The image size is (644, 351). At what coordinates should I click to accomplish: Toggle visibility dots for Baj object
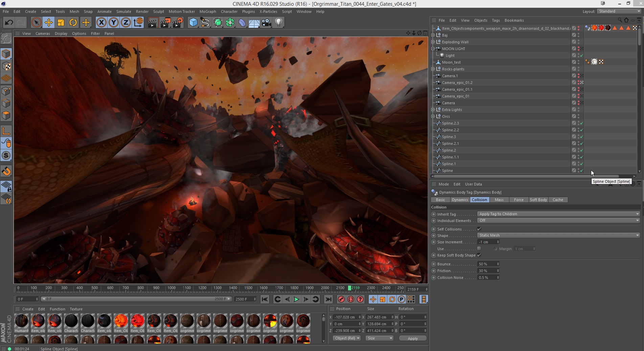(x=578, y=35)
